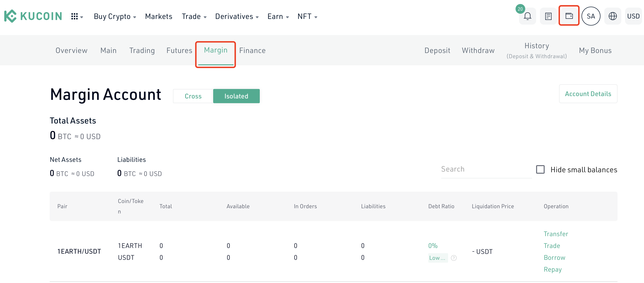Switch to the Finance account tab

(x=252, y=50)
